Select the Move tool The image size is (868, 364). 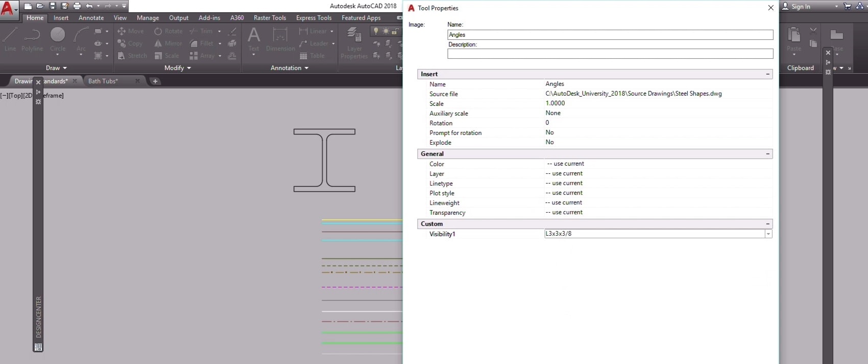click(x=131, y=31)
